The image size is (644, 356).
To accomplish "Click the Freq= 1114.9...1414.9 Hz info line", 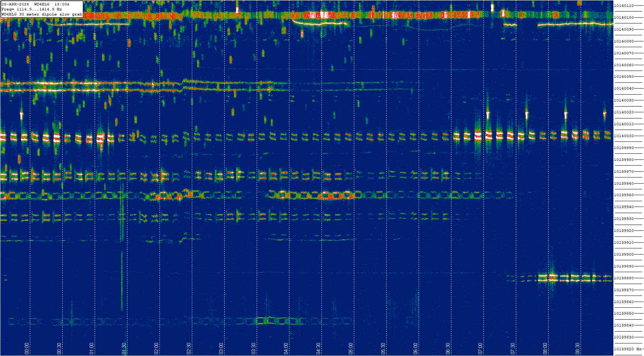I will pos(32,9).
